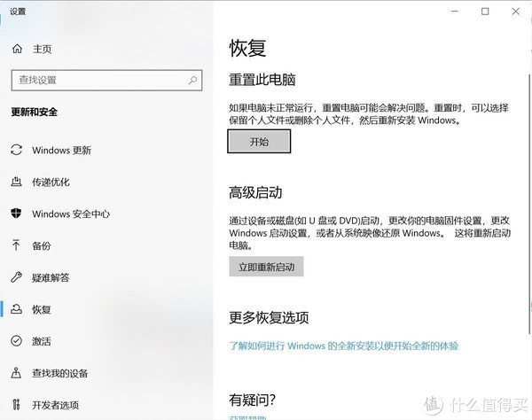
Task: Open 开发者选项 page
Action: click(x=55, y=405)
